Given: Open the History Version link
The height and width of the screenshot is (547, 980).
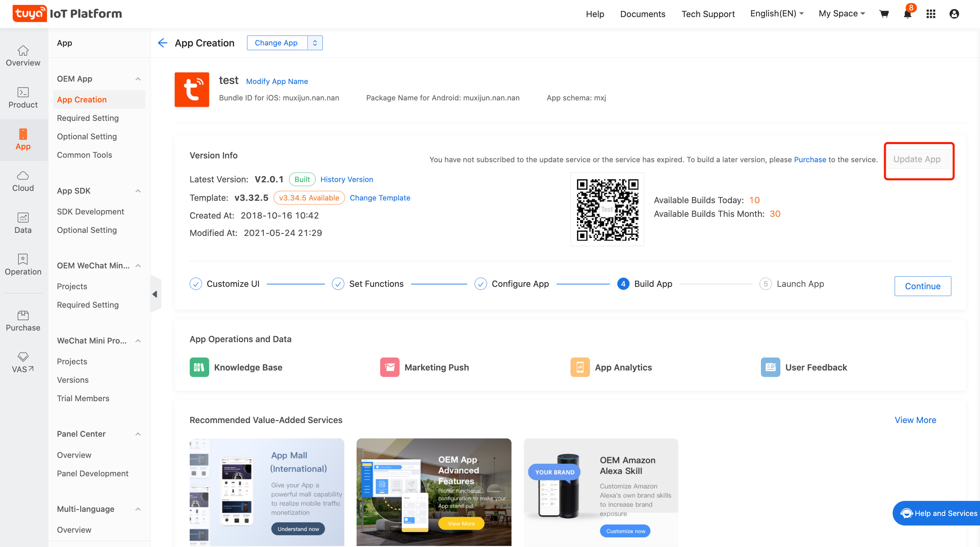Looking at the screenshot, I should tap(347, 179).
